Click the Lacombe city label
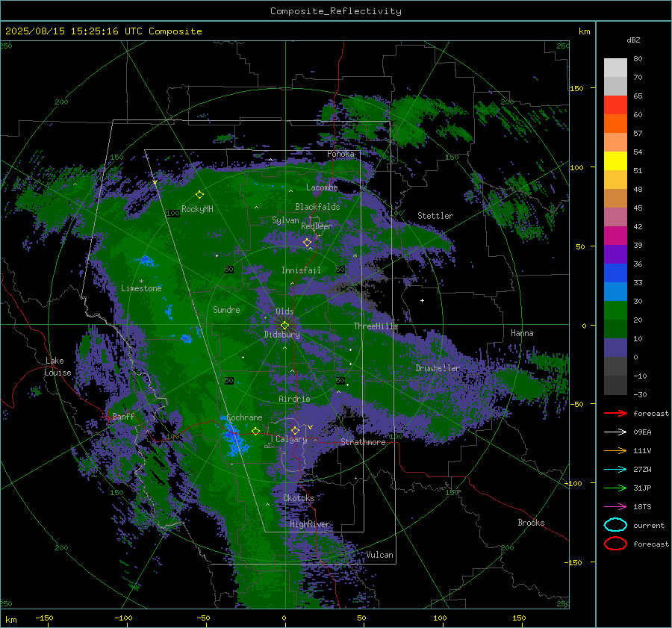The image size is (672, 628). point(322,187)
